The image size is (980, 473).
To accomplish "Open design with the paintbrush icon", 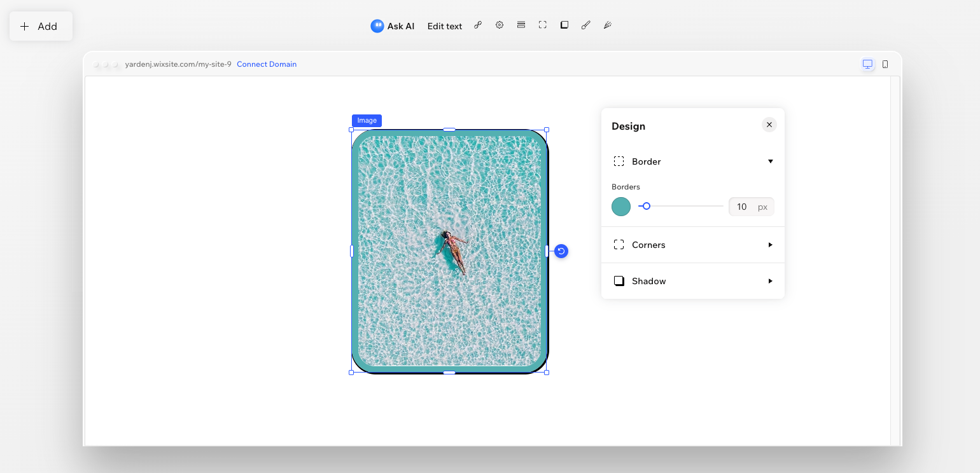I will pyautogui.click(x=586, y=25).
